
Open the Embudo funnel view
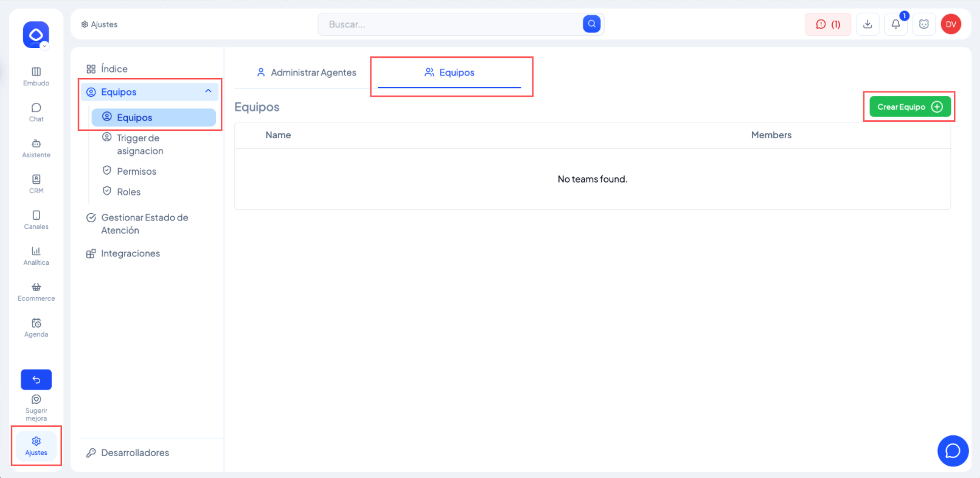[x=36, y=76]
